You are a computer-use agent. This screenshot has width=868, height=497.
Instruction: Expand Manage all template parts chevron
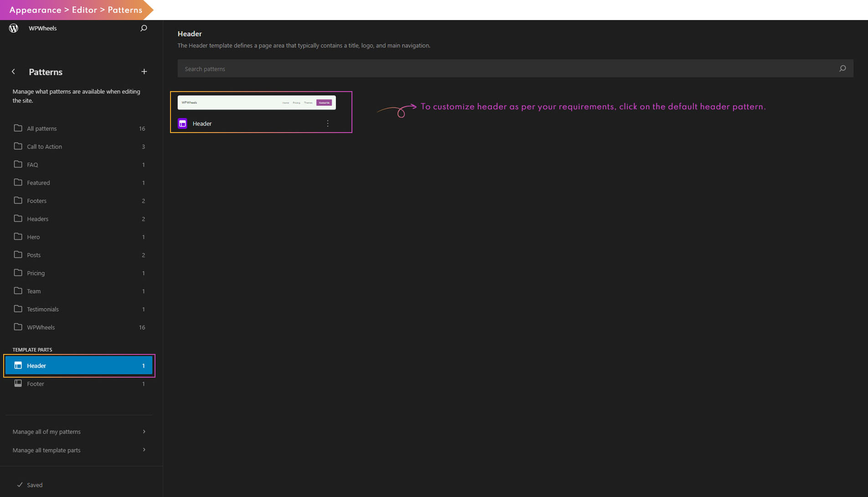(144, 450)
